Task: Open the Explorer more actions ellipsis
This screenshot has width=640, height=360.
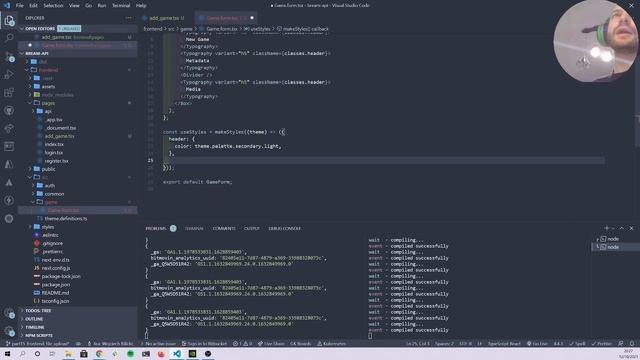Action: [x=129, y=18]
